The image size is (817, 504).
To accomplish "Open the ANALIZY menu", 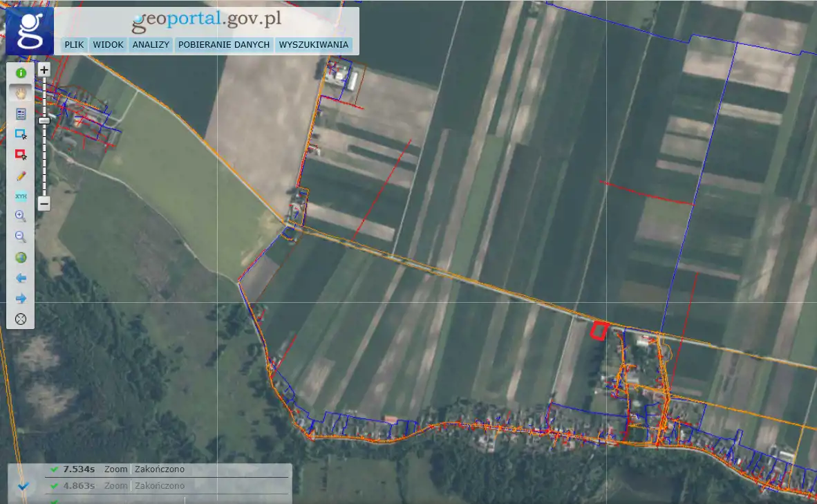I will point(151,45).
